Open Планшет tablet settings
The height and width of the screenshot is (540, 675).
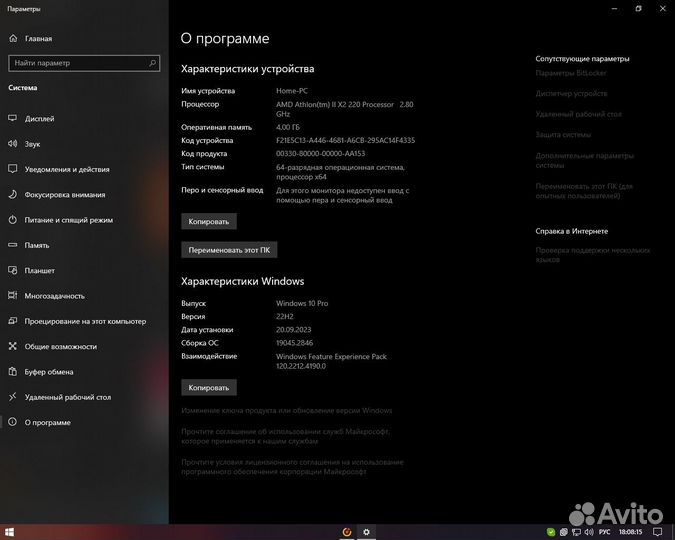(31, 270)
